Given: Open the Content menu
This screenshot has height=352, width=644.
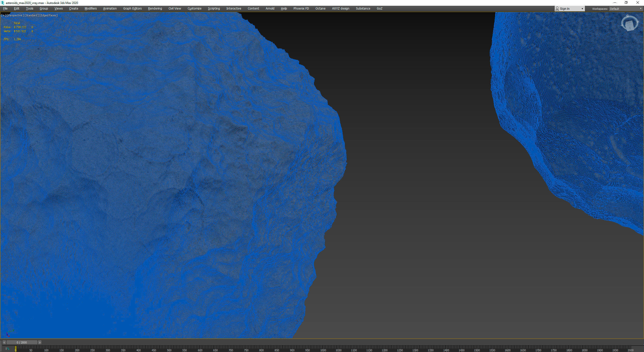Looking at the screenshot, I should click(253, 9).
